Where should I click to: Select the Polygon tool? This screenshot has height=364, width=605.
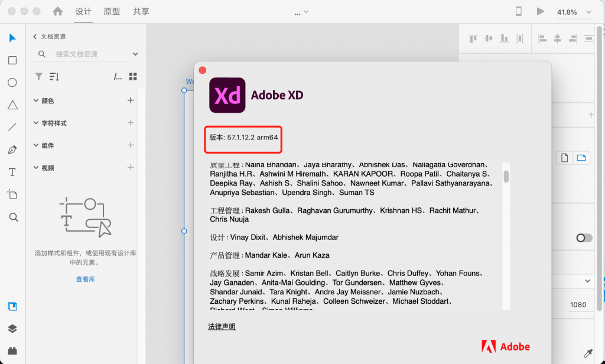point(12,105)
